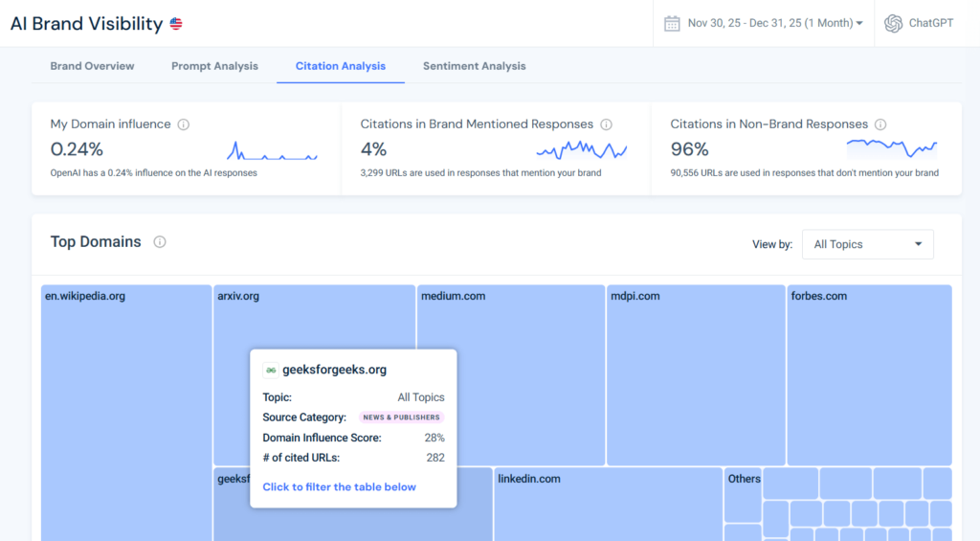Select the forbes.com treemap tile
Screen dimensions: 980x541
[x=868, y=373]
